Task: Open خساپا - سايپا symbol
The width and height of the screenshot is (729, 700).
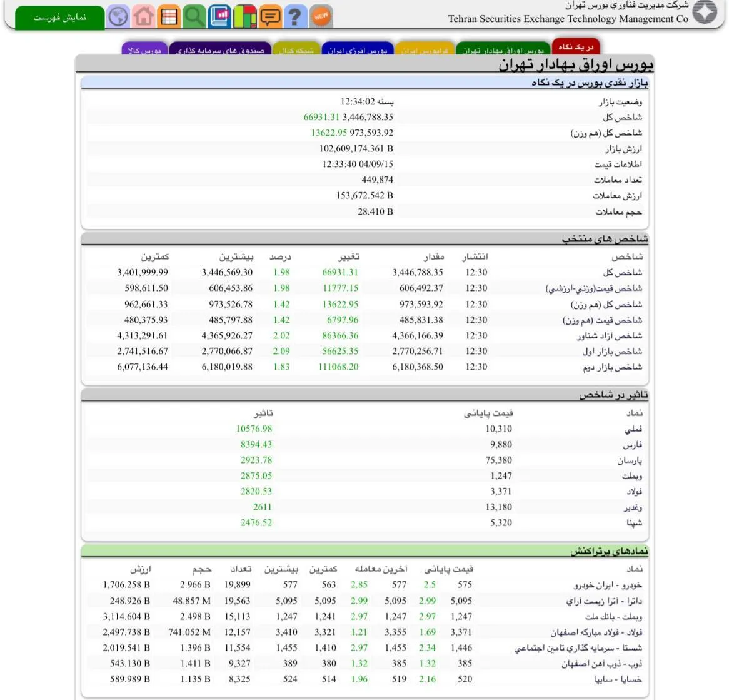Action: (618, 679)
